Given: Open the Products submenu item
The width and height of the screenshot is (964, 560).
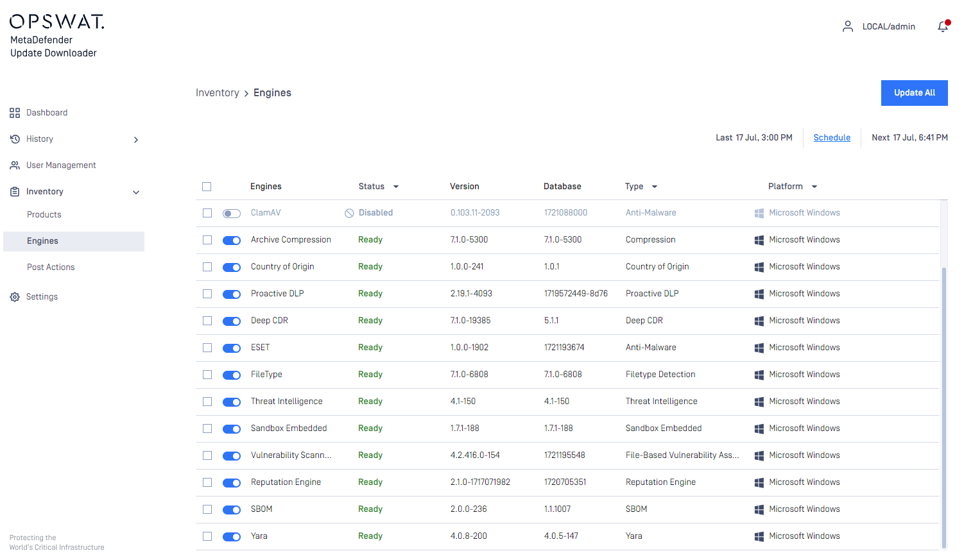Looking at the screenshot, I should [x=44, y=215].
